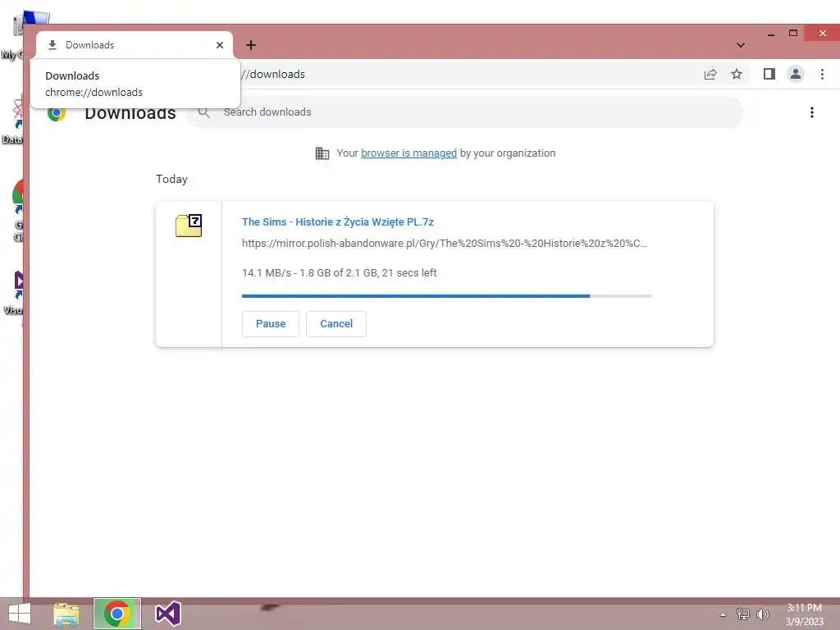This screenshot has height=630, width=840.
Task: Open the Windows Start button
Action: coord(20,614)
